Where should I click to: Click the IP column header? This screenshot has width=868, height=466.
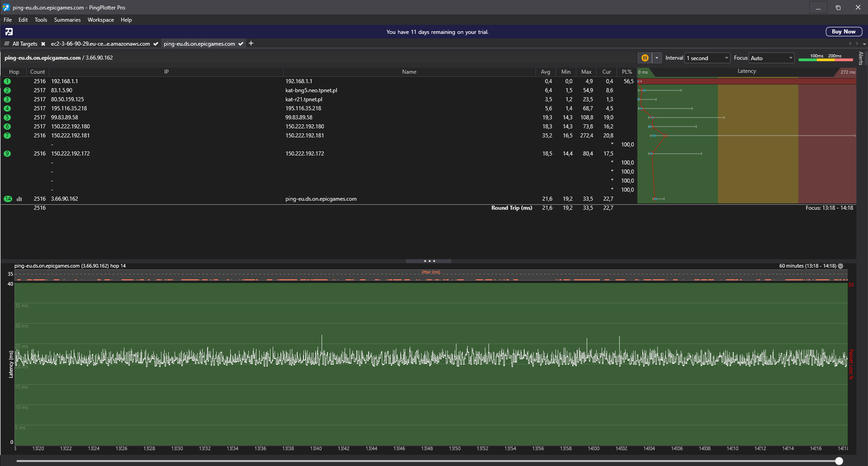click(166, 72)
